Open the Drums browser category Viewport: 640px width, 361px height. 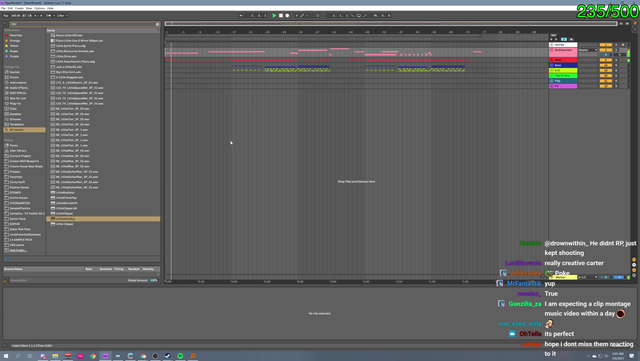[x=14, y=77]
